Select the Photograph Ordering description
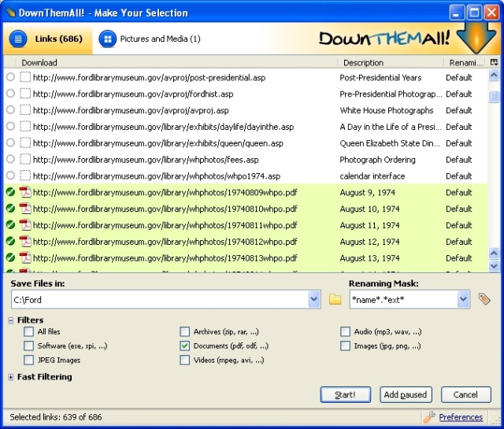The image size is (504, 429). tap(377, 159)
